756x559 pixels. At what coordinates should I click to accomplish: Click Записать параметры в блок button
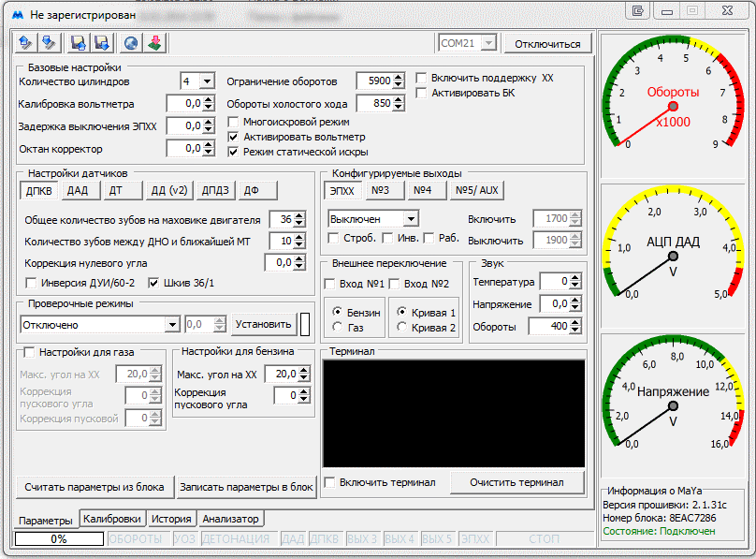point(246,487)
